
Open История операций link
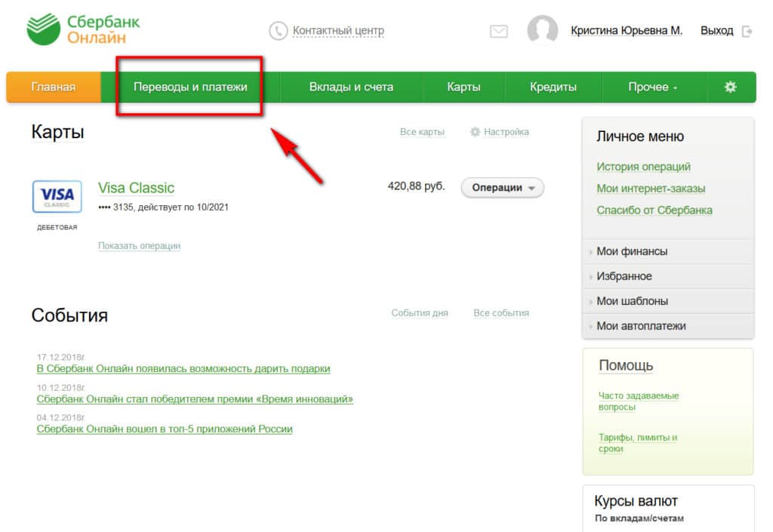click(643, 167)
